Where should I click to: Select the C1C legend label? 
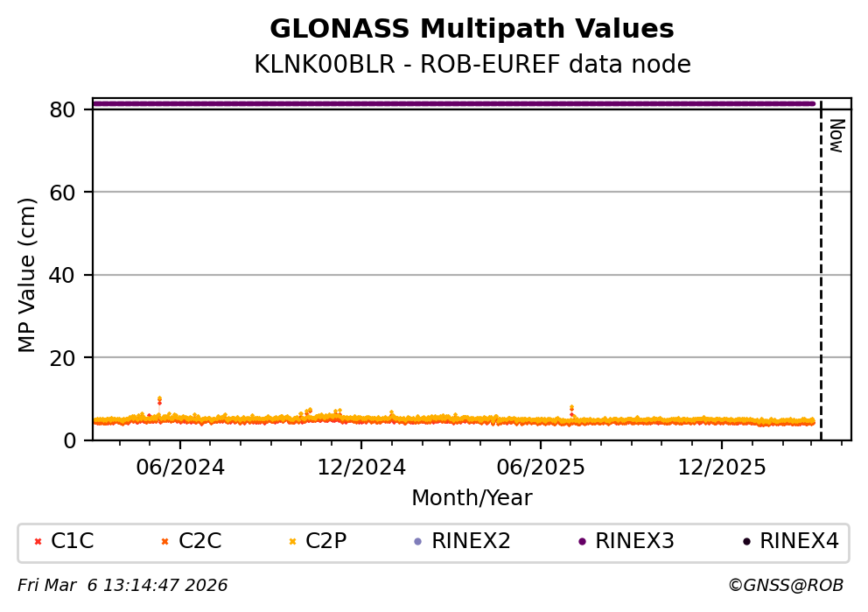(x=72, y=542)
